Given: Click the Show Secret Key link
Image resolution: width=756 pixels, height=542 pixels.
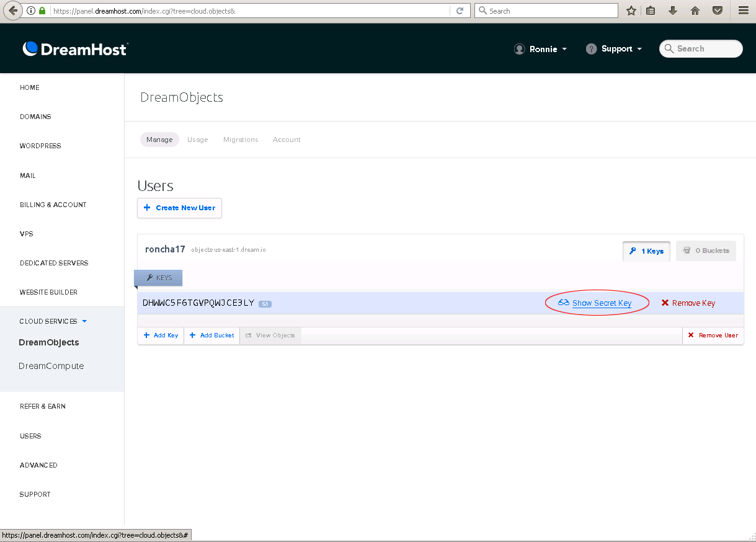Looking at the screenshot, I should coord(602,303).
